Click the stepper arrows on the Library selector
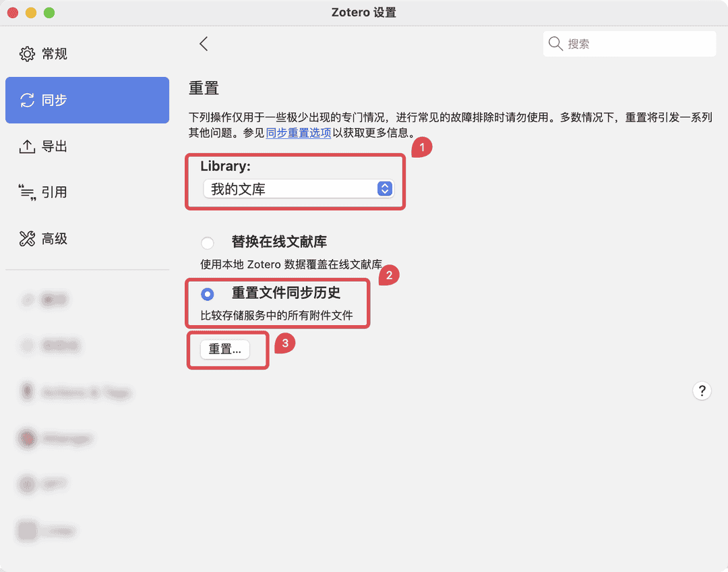The width and height of the screenshot is (728, 572). (x=384, y=189)
